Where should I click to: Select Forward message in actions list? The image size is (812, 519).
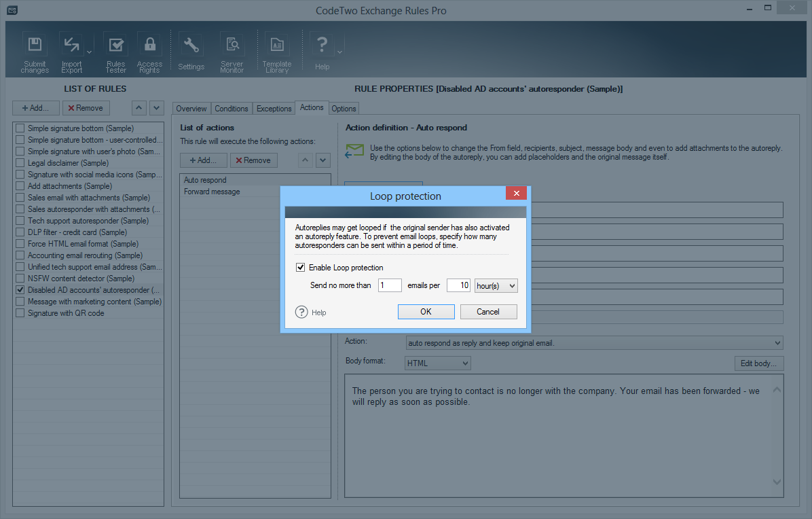click(x=212, y=192)
